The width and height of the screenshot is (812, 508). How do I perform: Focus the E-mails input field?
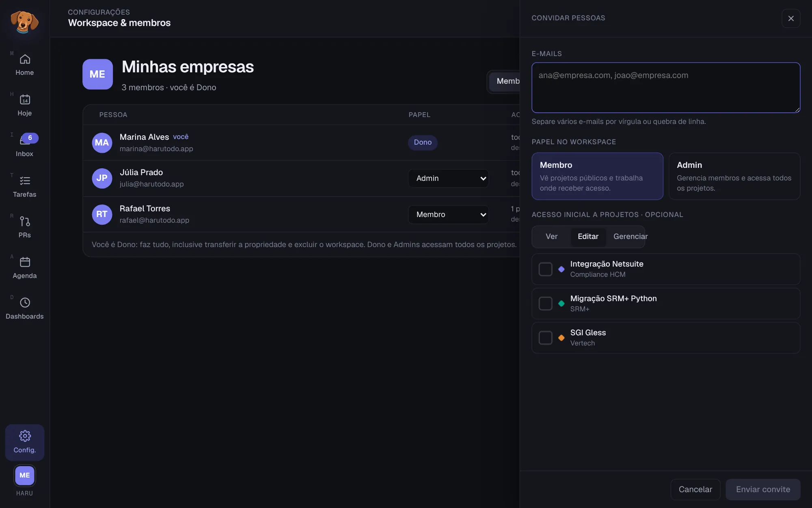666,87
